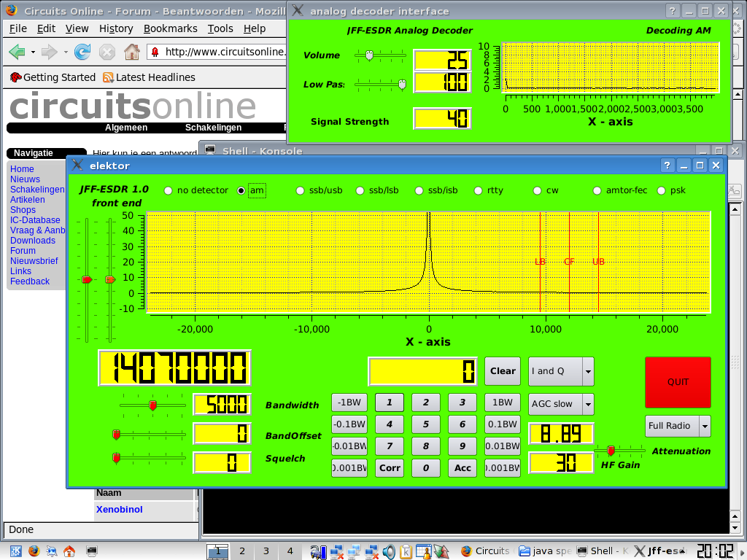The width and height of the screenshot is (747, 560).
Task: Click the Corr keypad button
Action: click(390, 467)
